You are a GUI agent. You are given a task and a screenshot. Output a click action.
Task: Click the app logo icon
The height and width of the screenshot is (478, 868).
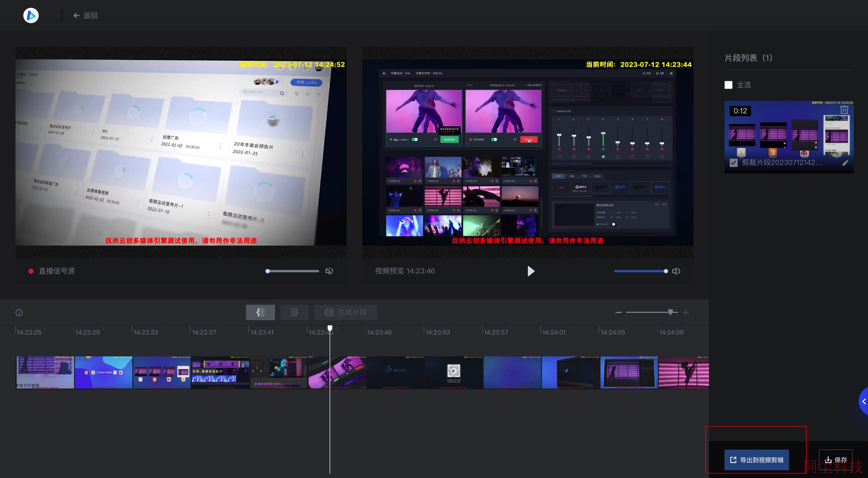pyautogui.click(x=31, y=15)
